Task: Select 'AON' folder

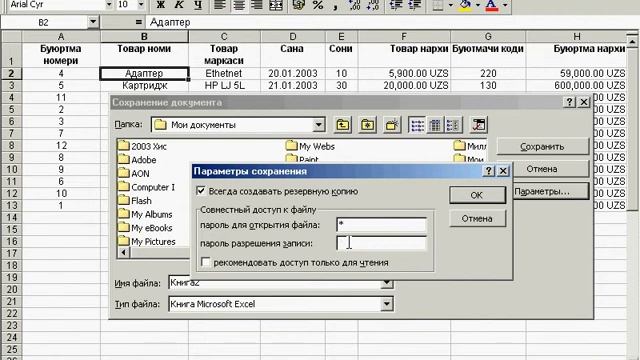Action: pyautogui.click(x=134, y=173)
